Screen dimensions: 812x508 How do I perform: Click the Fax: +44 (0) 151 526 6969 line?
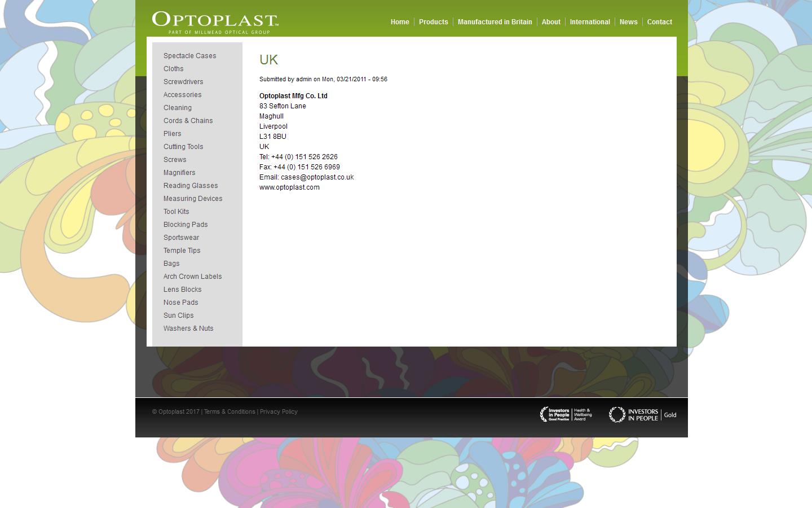tap(299, 167)
